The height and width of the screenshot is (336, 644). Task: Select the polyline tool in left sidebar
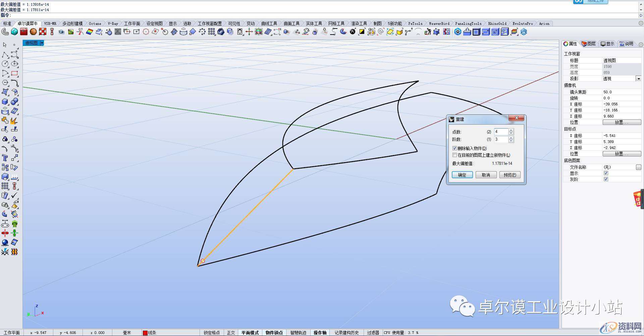coord(5,54)
